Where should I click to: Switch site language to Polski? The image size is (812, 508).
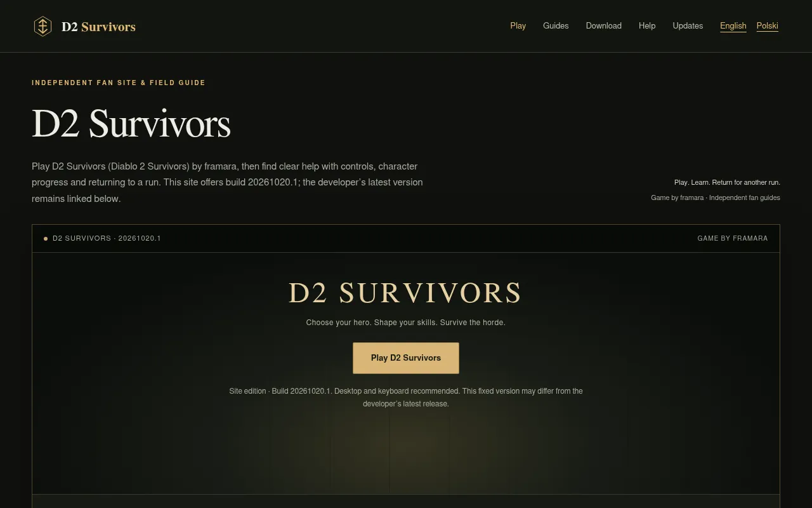(x=768, y=26)
